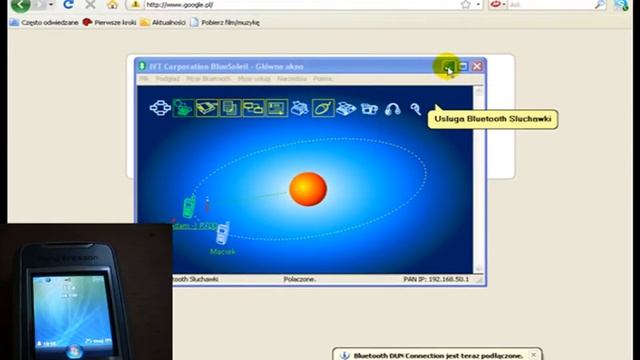Open the Plik menu in BlueSoleil
Viewport: 640px width, 360px height.
144,78
